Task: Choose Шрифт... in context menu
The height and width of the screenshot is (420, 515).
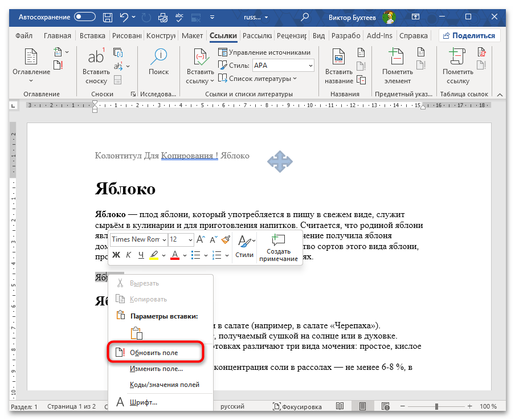Action: (x=161, y=402)
